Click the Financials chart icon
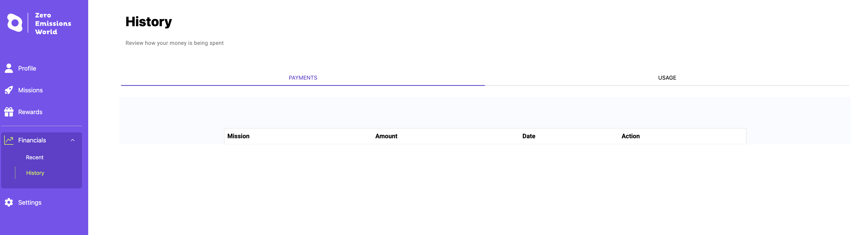 click(9, 140)
